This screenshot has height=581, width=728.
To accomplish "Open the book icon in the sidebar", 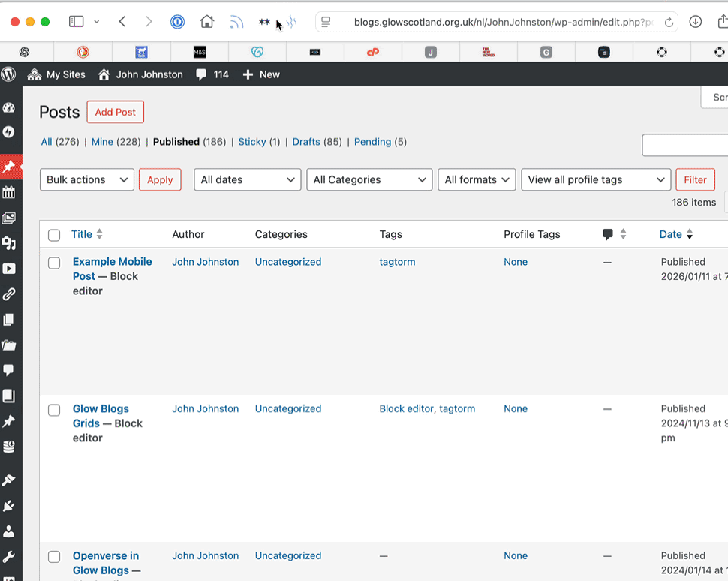I will pyautogui.click(x=9, y=396).
